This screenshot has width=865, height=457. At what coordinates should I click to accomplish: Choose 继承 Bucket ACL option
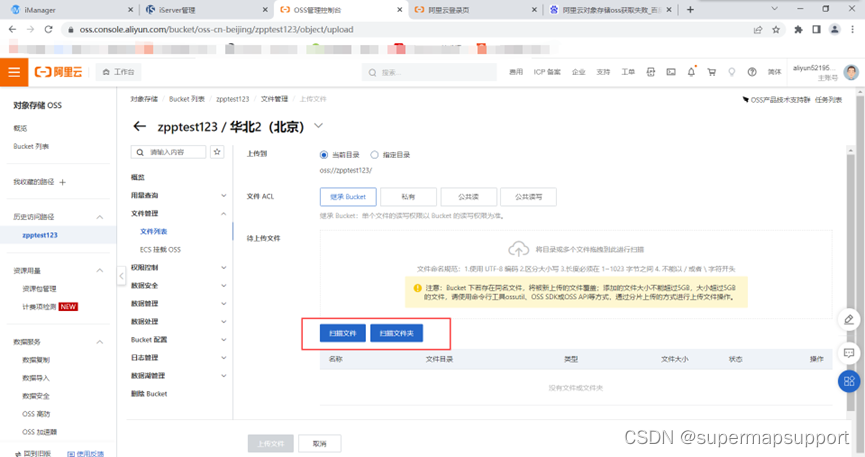coord(348,196)
